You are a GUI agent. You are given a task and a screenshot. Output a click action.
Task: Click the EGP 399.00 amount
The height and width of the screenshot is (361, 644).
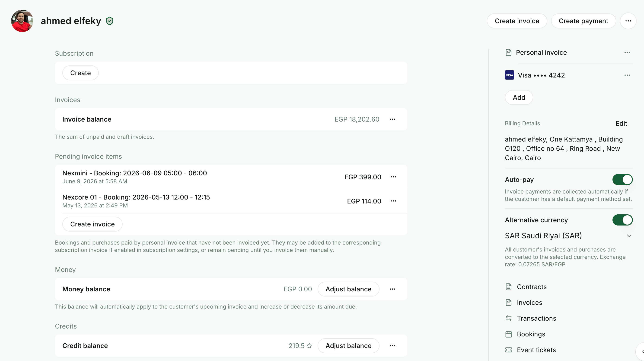363,177
